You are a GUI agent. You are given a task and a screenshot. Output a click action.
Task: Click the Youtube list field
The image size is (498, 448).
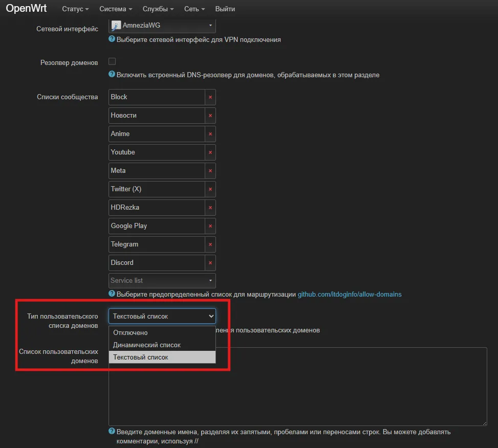tap(157, 152)
